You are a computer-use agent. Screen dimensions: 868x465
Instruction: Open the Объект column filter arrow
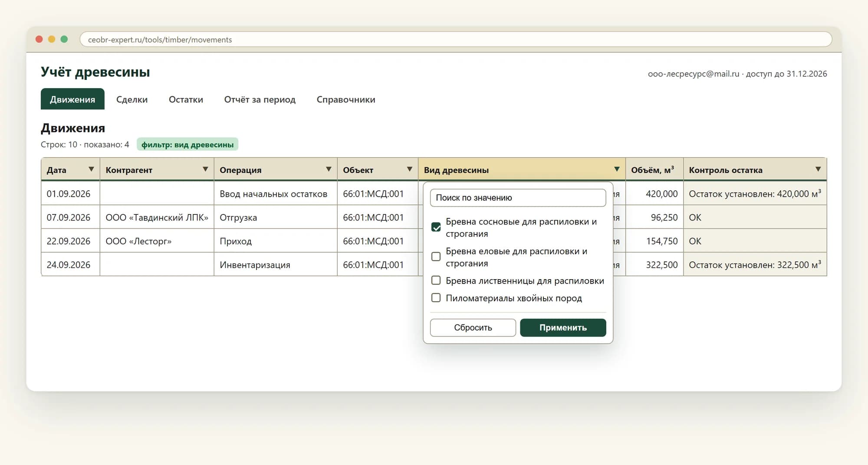click(409, 169)
